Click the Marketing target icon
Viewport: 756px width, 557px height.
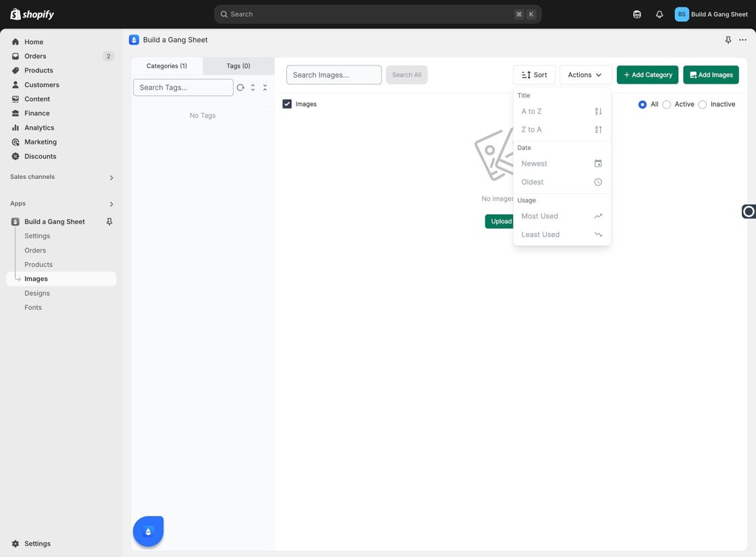coord(16,142)
